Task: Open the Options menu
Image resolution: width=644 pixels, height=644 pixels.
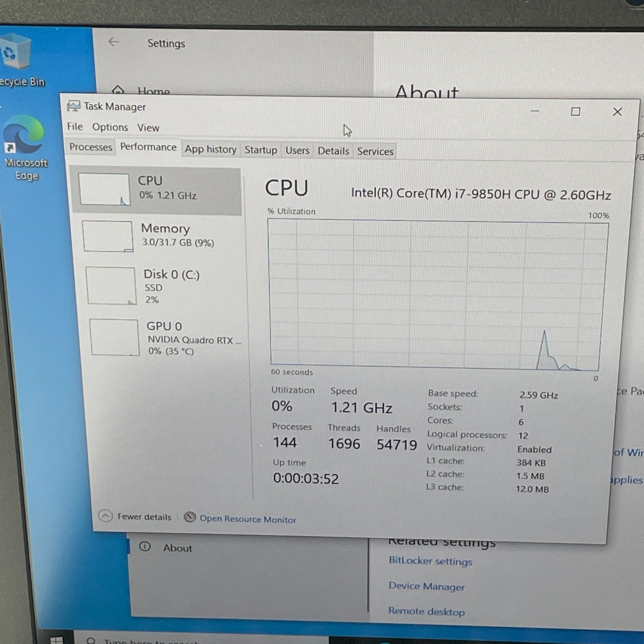Action: [110, 127]
